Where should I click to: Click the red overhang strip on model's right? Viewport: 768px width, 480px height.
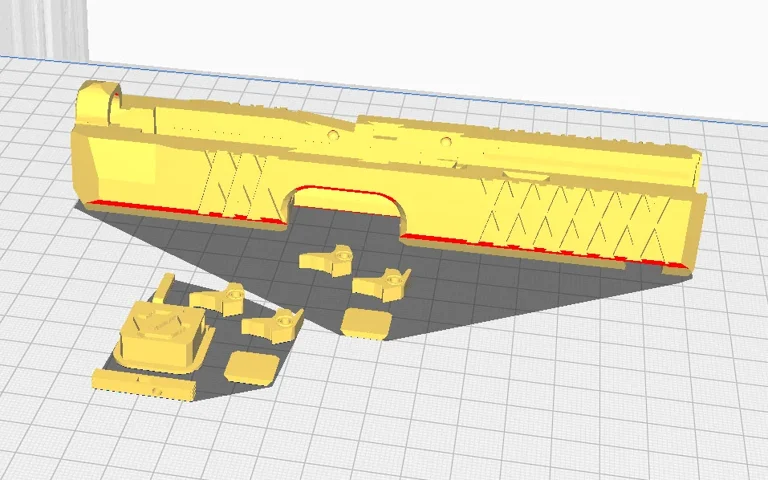click(x=540, y=249)
